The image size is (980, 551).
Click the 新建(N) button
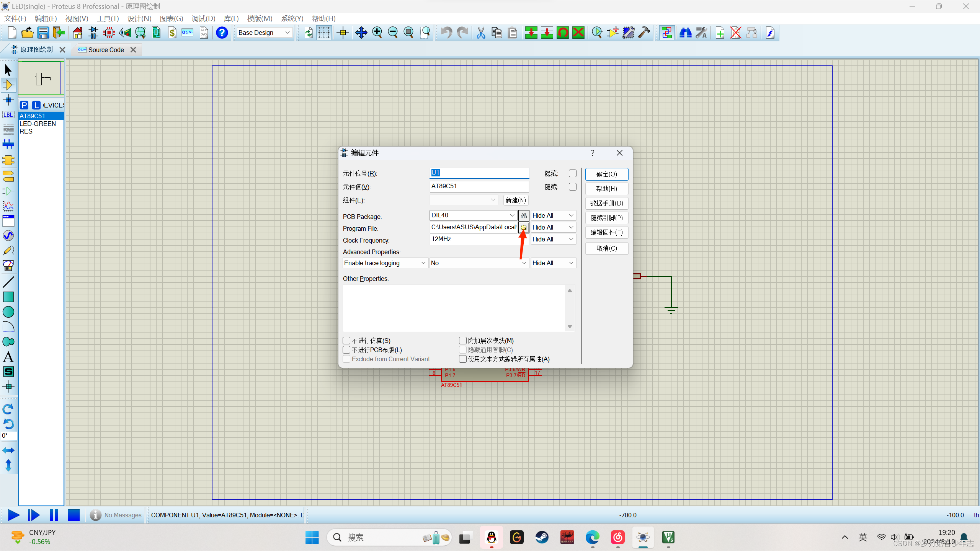pyautogui.click(x=516, y=201)
